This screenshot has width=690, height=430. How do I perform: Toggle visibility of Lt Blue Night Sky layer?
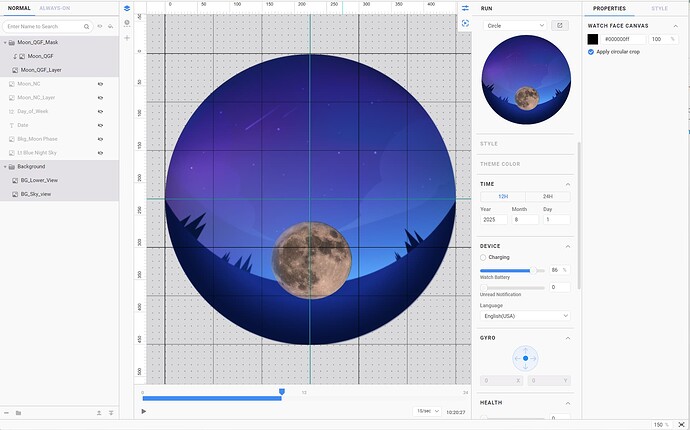coord(100,153)
